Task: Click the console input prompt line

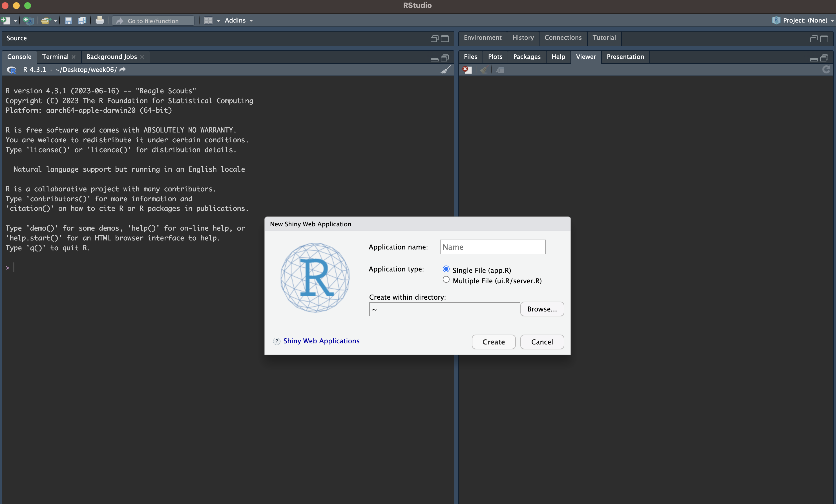Action: click(227, 268)
